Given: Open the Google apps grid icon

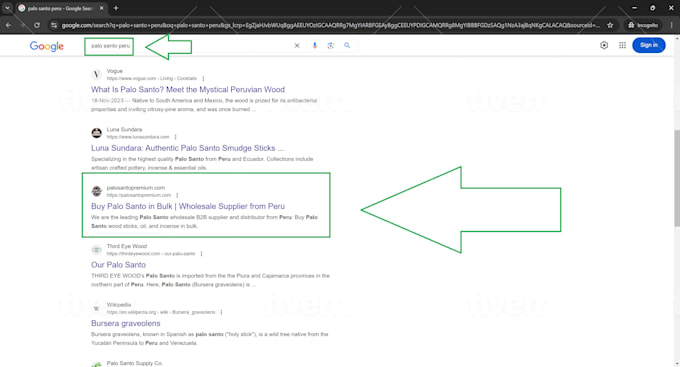Looking at the screenshot, I should [x=622, y=45].
